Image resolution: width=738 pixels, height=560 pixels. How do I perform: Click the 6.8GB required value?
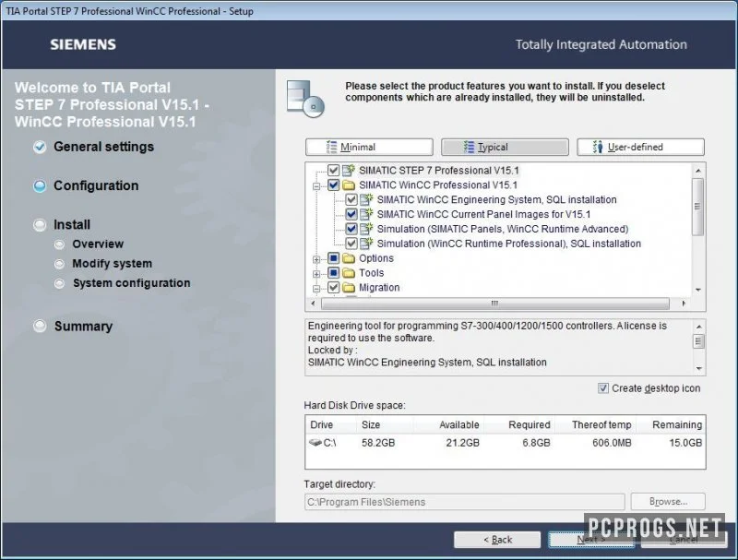[536, 443]
